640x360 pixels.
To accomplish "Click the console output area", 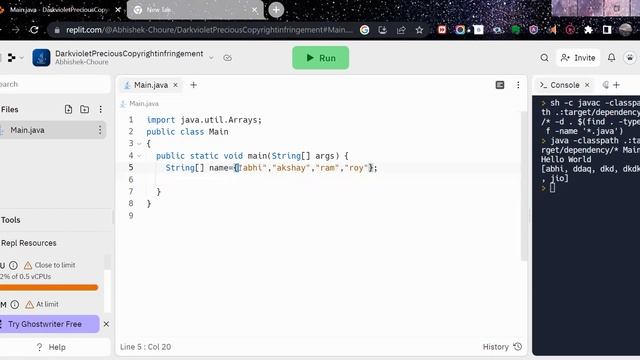I will coord(586,225).
